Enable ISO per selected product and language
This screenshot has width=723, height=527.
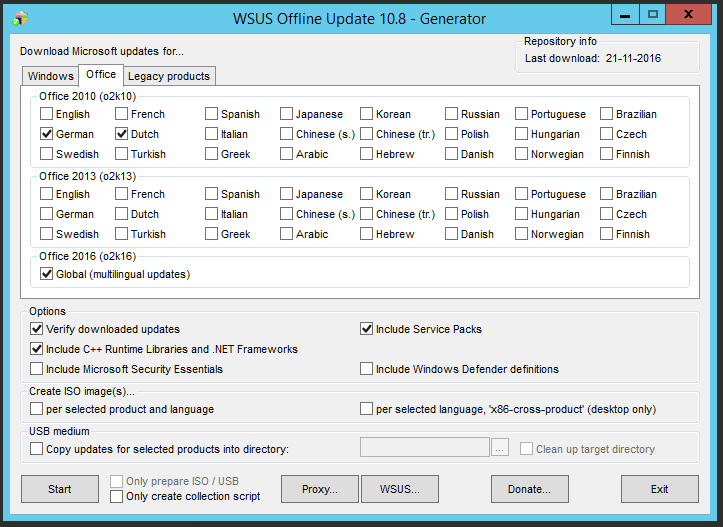point(37,409)
